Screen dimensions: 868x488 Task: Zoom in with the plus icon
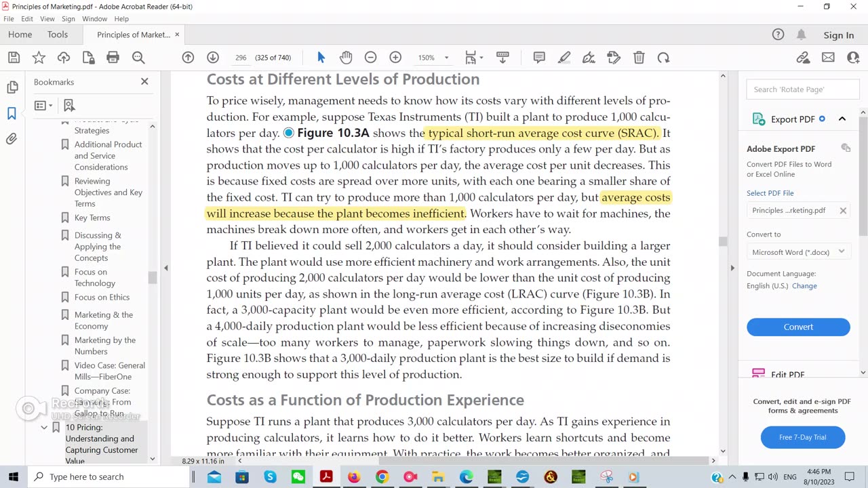tap(395, 58)
